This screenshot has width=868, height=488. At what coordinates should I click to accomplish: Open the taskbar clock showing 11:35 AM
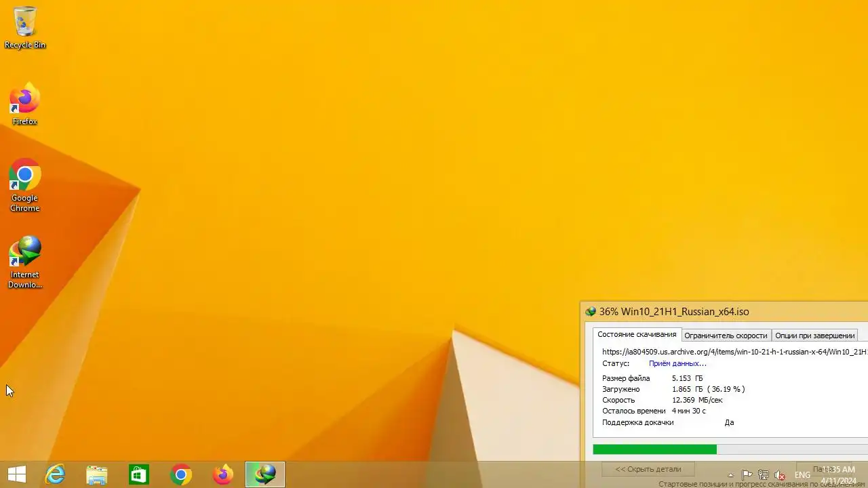(x=839, y=474)
